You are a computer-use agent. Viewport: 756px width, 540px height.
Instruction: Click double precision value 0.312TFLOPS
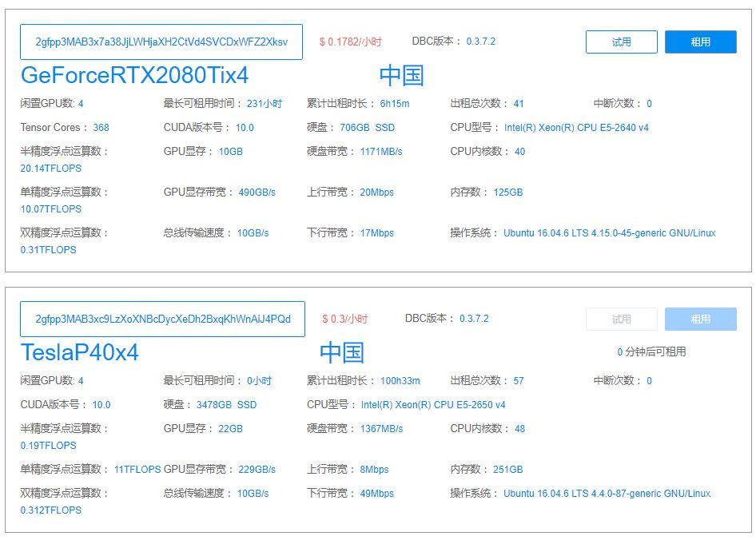(50, 510)
